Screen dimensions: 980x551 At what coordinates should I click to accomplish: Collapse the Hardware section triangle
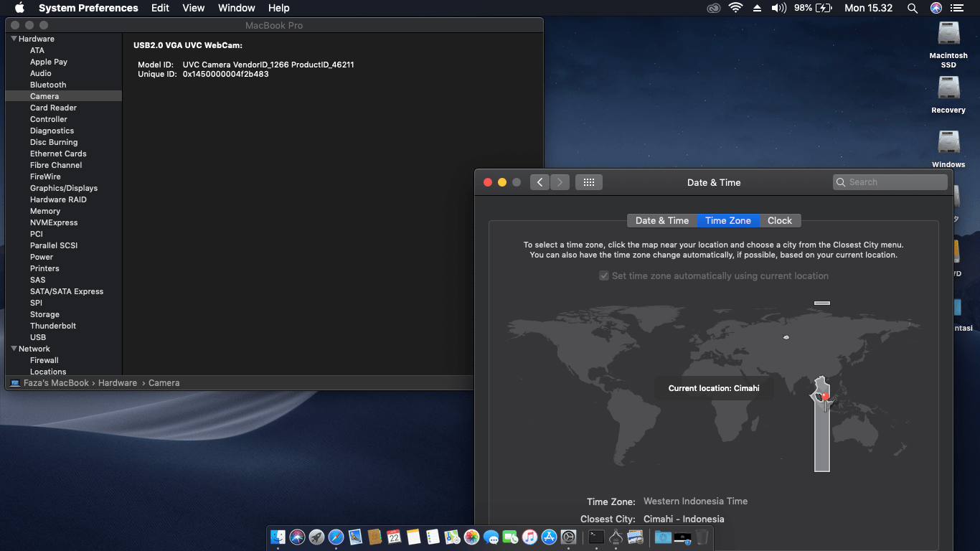[14, 39]
